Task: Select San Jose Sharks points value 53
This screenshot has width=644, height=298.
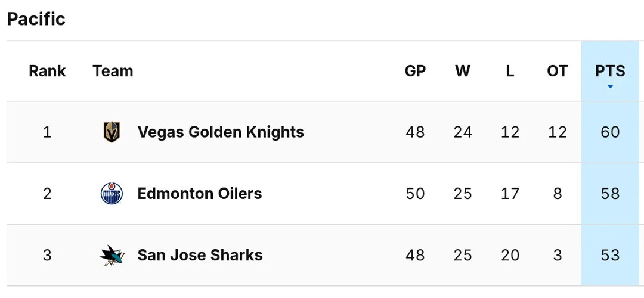Action: pos(610,255)
